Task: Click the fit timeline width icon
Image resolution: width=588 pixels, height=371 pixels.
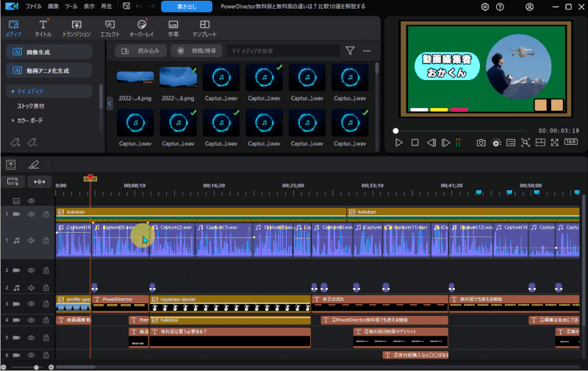Action: pyautogui.click(x=40, y=181)
